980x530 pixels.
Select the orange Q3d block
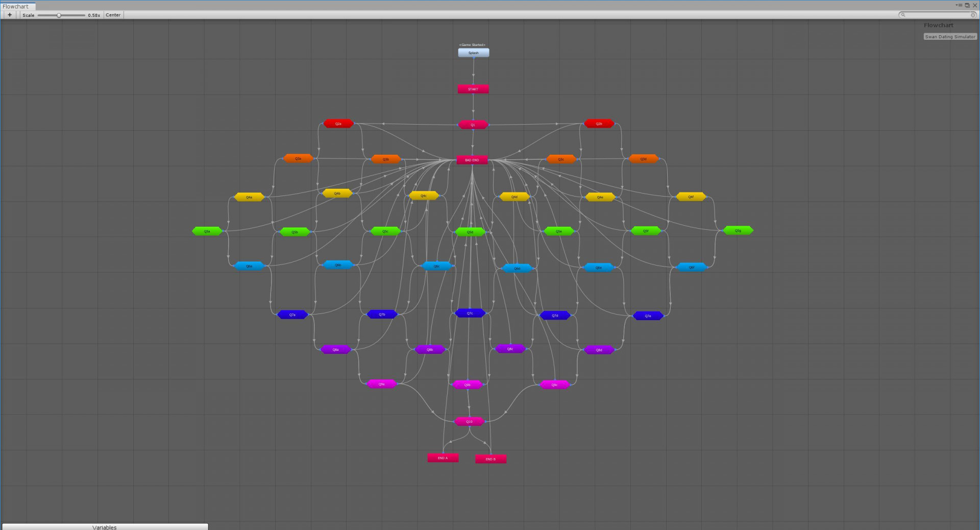(644, 159)
